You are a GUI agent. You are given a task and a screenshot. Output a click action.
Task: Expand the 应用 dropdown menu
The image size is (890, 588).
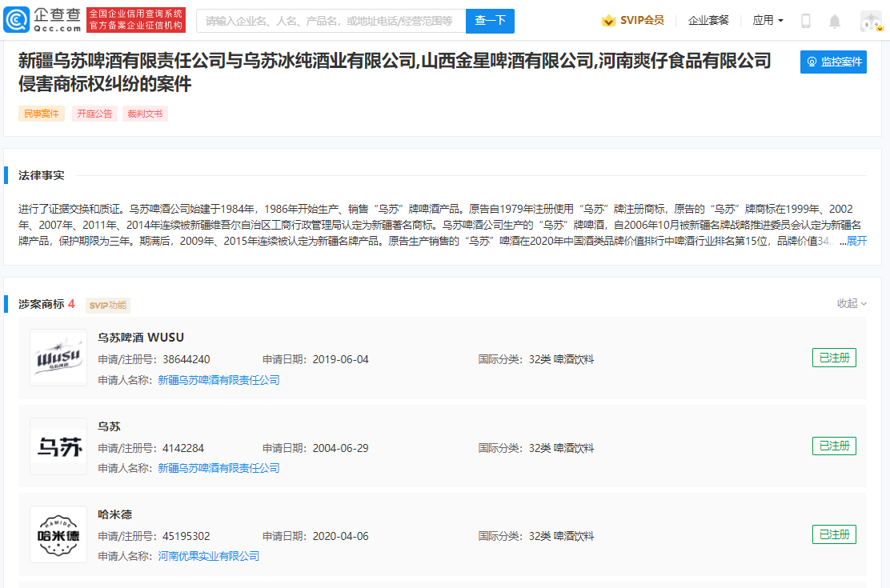768,21
